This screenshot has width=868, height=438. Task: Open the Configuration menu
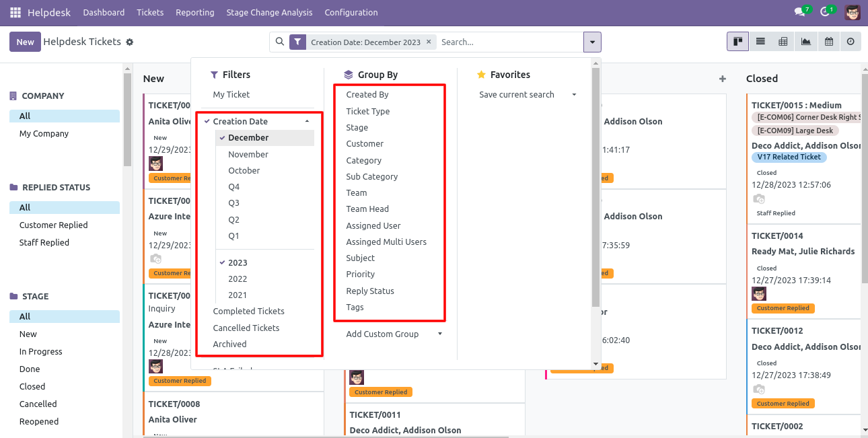click(351, 12)
